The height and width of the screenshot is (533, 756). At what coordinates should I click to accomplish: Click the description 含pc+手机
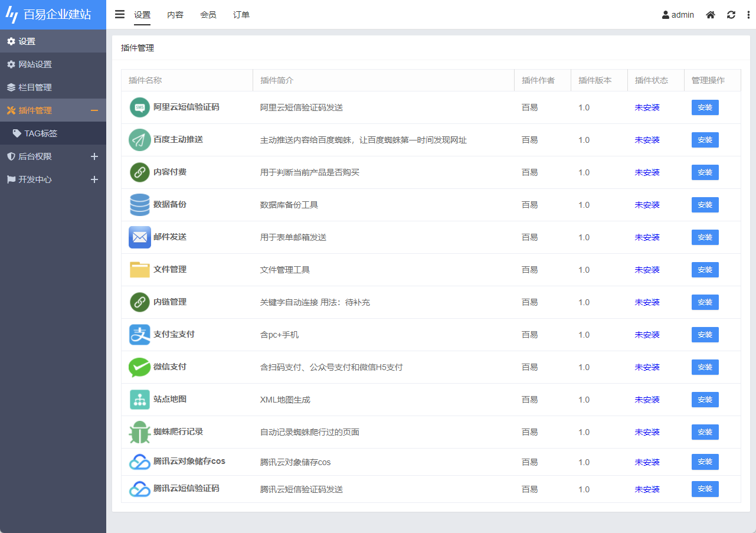pos(279,335)
